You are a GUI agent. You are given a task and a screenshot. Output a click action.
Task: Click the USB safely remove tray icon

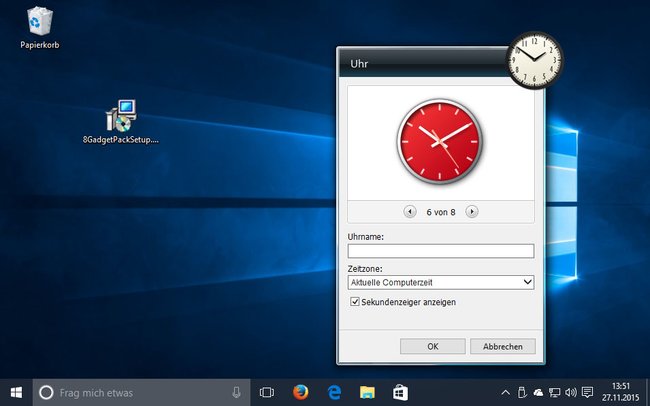(x=522, y=392)
